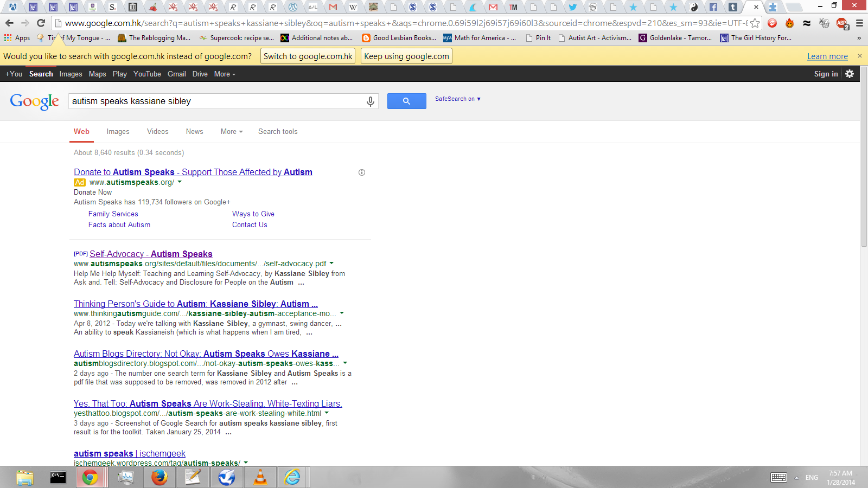Viewport: 868px width, 488px height.
Task: Open the Good Lesbian Books bookmark
Action: click(399, 38)
